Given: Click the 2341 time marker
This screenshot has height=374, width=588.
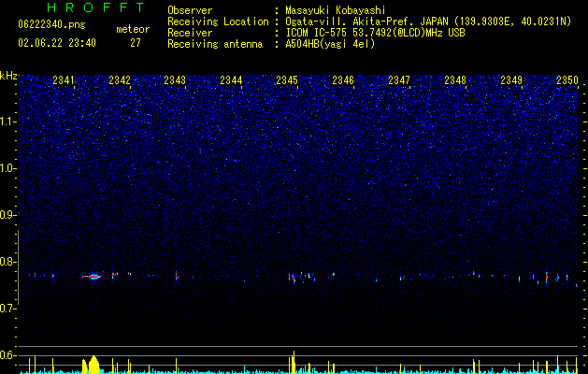Looking at the screenshot, I should tap(64, 80).
